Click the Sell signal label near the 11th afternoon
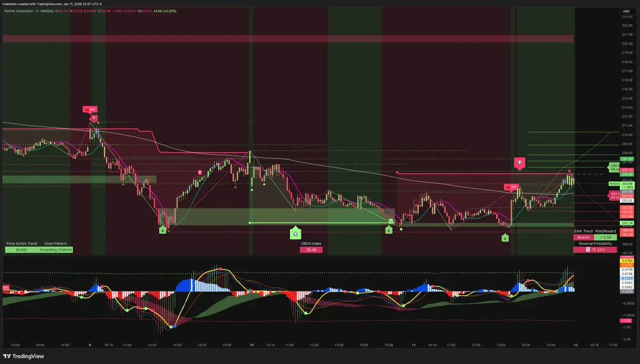 point(511,187)
